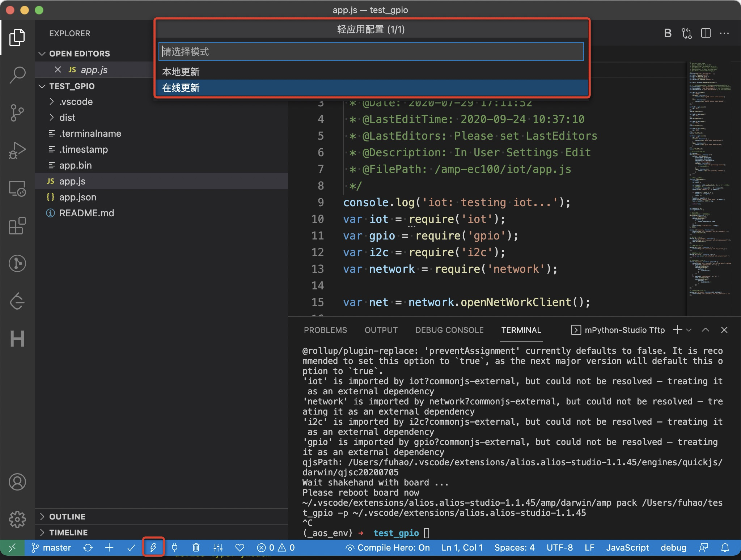This screenshot has width=741, height=560.
Task: Open editor More Actions ellipsis
Action: pyautogui.click(x=724, y=33)
